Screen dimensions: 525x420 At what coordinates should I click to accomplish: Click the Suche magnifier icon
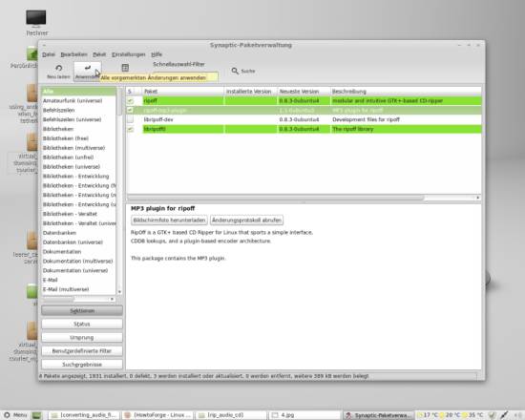(x=235, y=71)
